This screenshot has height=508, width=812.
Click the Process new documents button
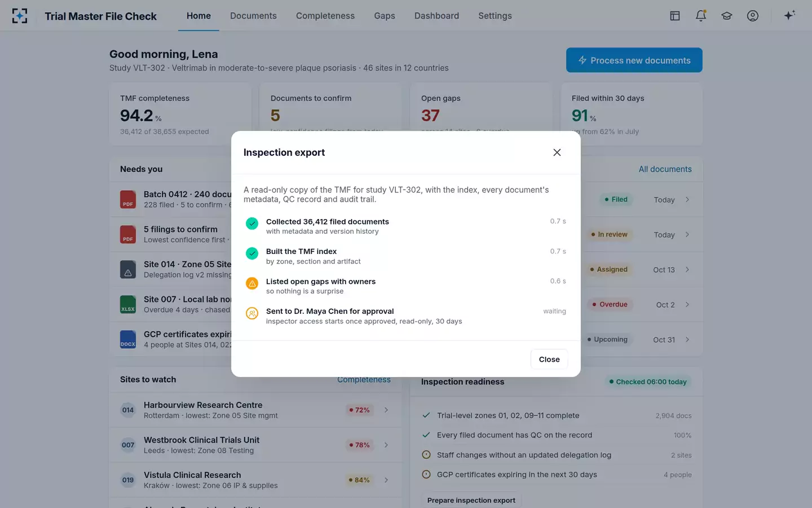(634, 60)
